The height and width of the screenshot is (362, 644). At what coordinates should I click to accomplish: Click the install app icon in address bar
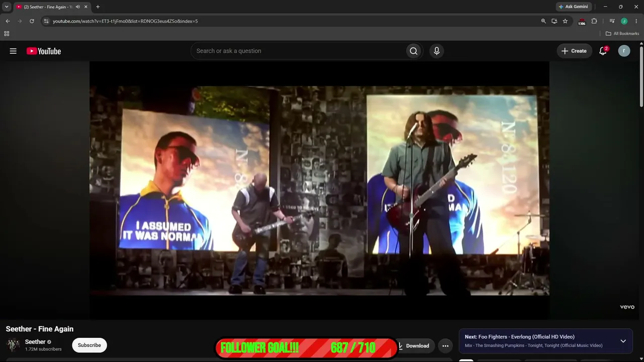coord(554,21)
